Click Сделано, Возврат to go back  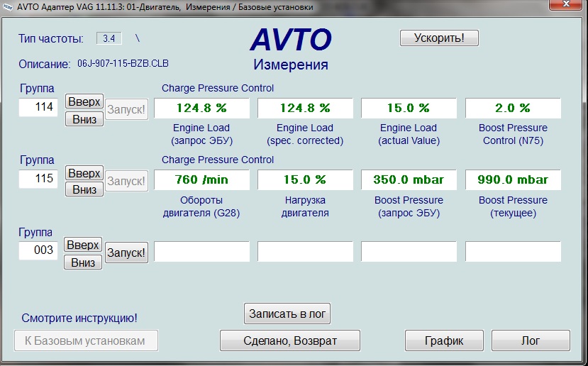point(290,340)
